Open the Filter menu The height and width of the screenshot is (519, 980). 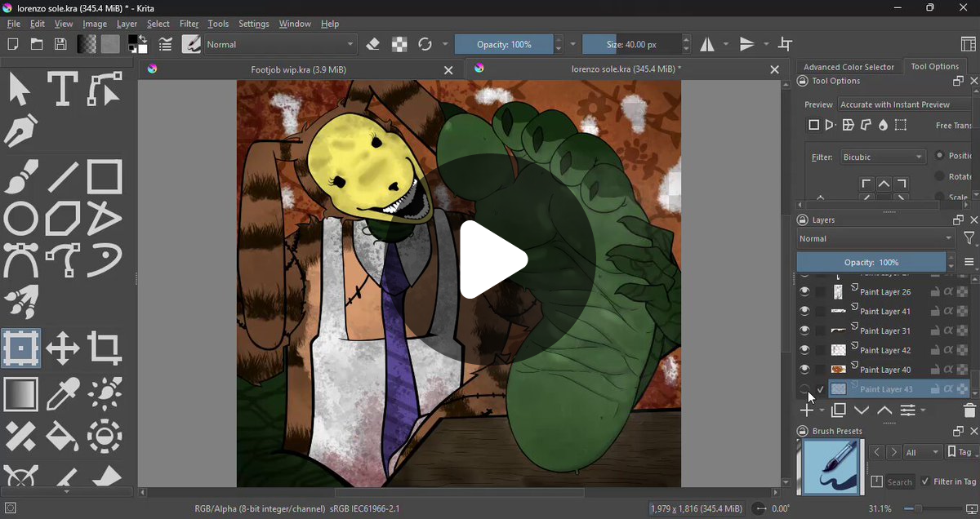(189, 24)
